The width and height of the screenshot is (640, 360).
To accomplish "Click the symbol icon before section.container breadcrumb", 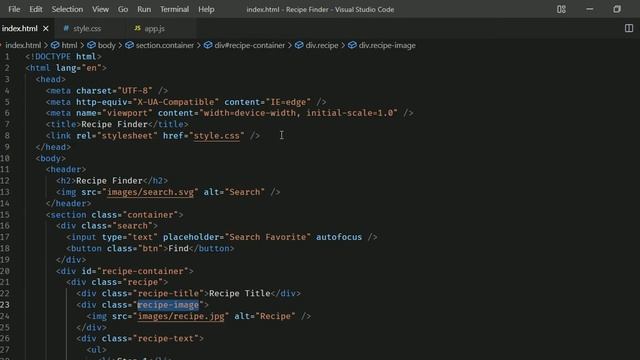I will [x=129, y=45].
